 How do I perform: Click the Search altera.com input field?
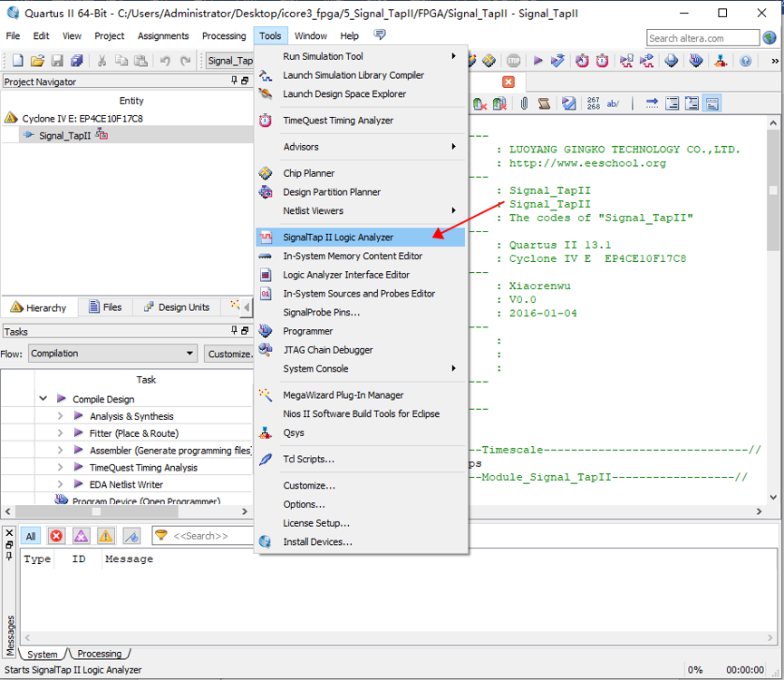tap(702, 38)
